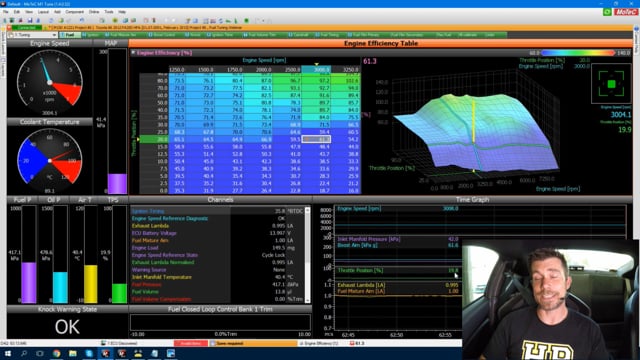Image resolution: width=640 pixels, height=360 pixels.
Task: Click Exhaust Lambda [LA] trace label in Time Graph
Action: tap(361, 285)
